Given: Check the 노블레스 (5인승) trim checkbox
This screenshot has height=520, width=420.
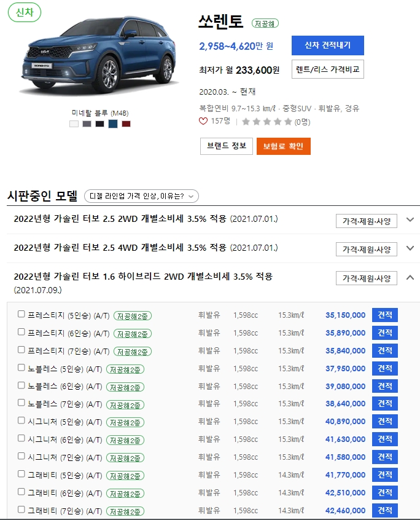Looking at the screenshot, I should tap(21, 368).
